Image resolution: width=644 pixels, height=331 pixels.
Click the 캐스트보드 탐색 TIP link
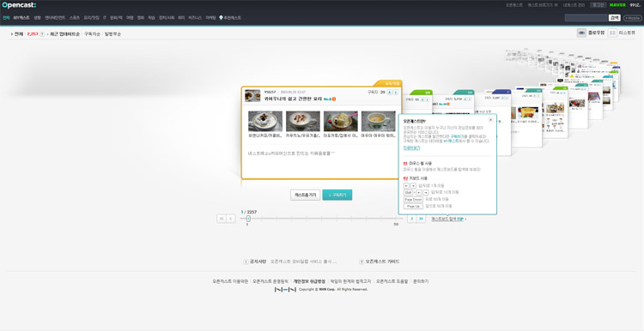(448, 219)
